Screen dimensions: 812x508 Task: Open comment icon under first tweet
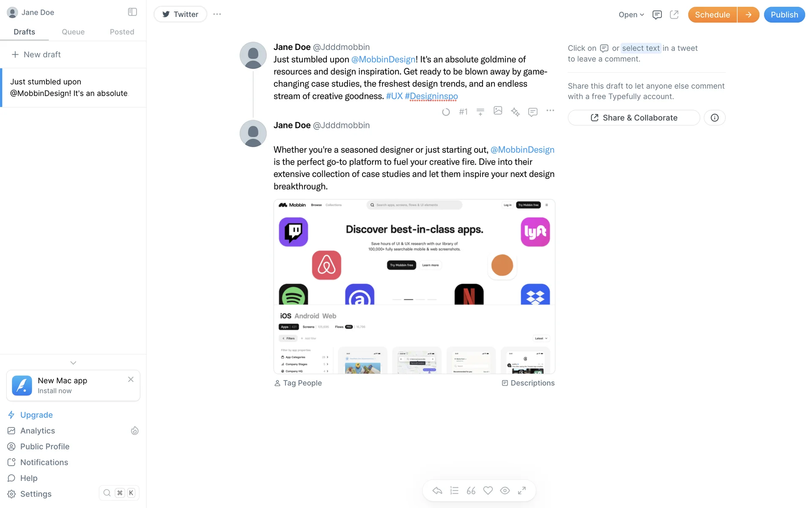click(x=533, y=112)
